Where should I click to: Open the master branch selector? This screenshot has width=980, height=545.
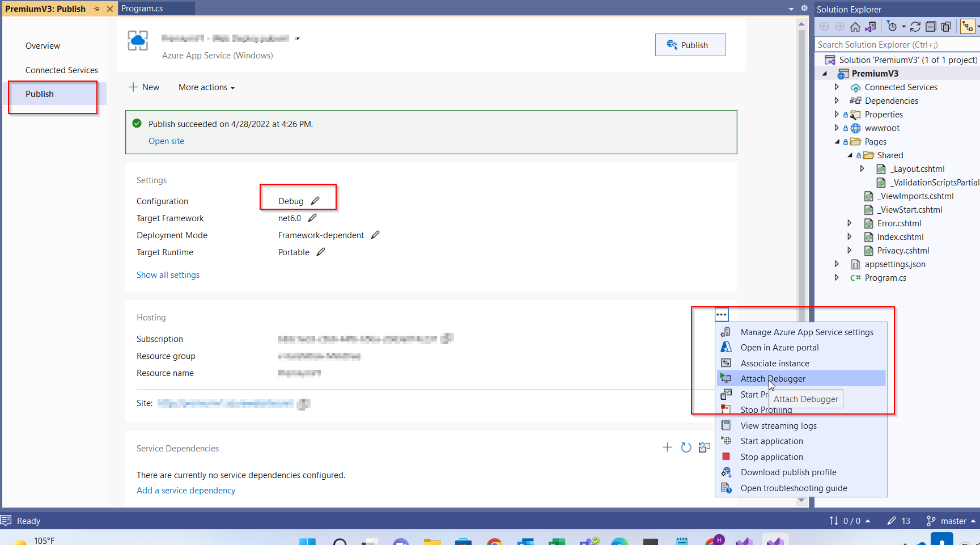coord(951,521)
